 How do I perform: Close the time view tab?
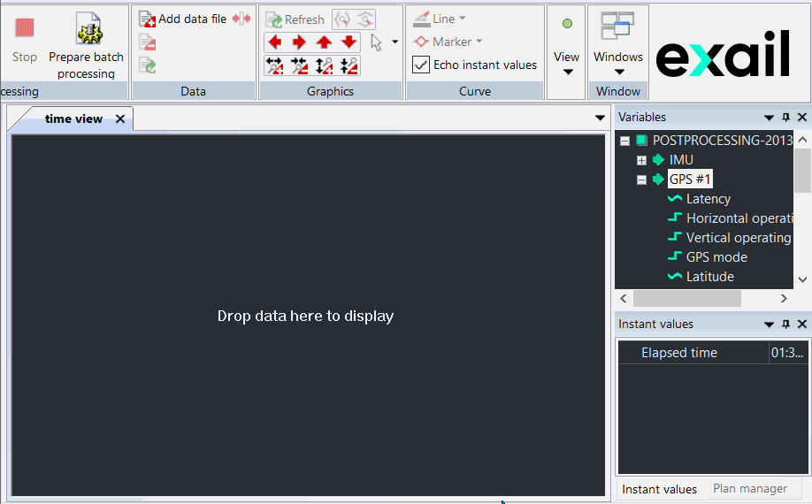pos(120,118)
